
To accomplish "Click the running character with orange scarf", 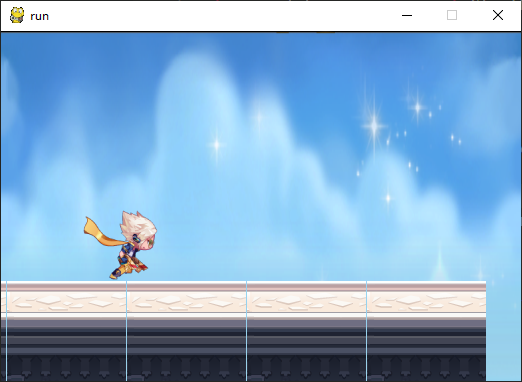I will click(120, 245).
